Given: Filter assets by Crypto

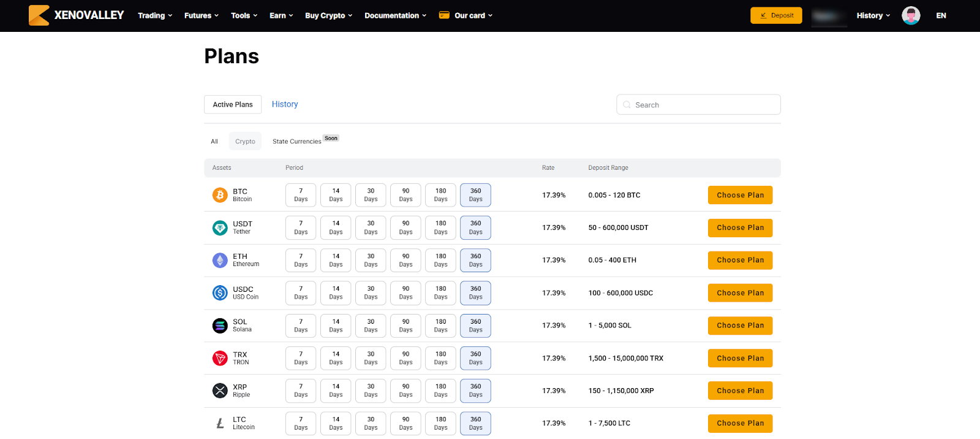Looking at the screenshot, I should [x=245, y=141].
